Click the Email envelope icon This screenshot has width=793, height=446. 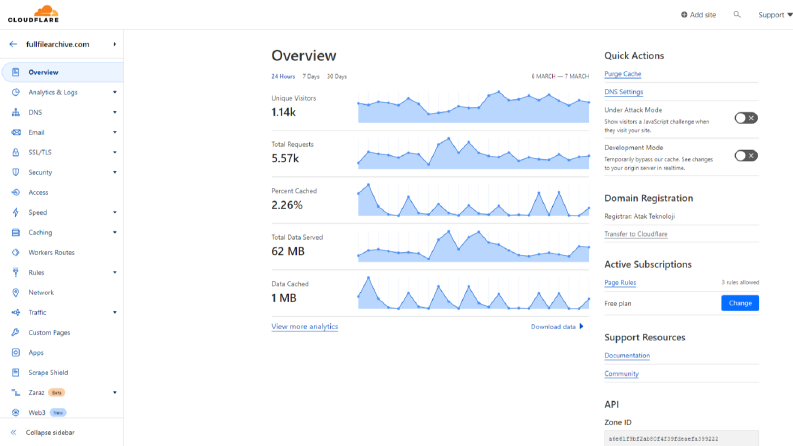point(16,132)
